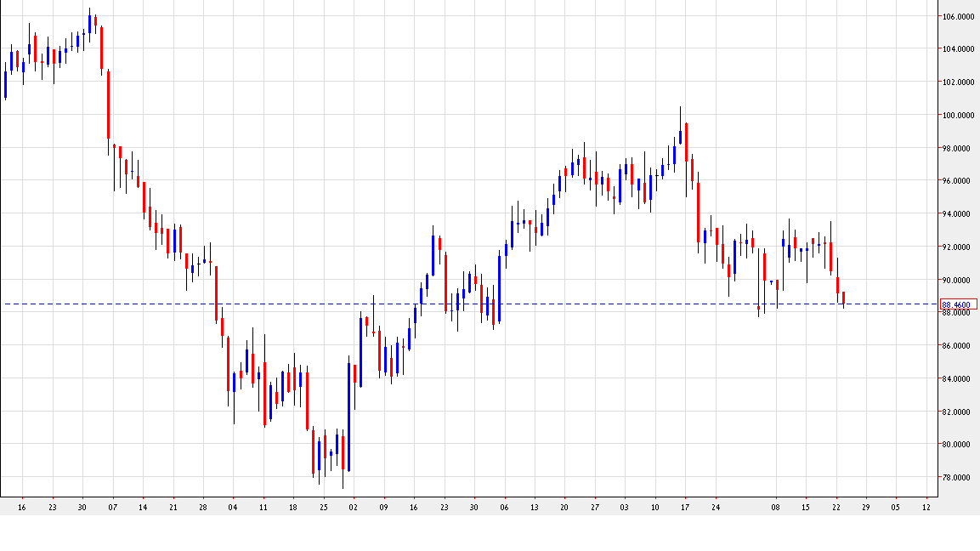Select date label 09 on time axis

point(383,508)
